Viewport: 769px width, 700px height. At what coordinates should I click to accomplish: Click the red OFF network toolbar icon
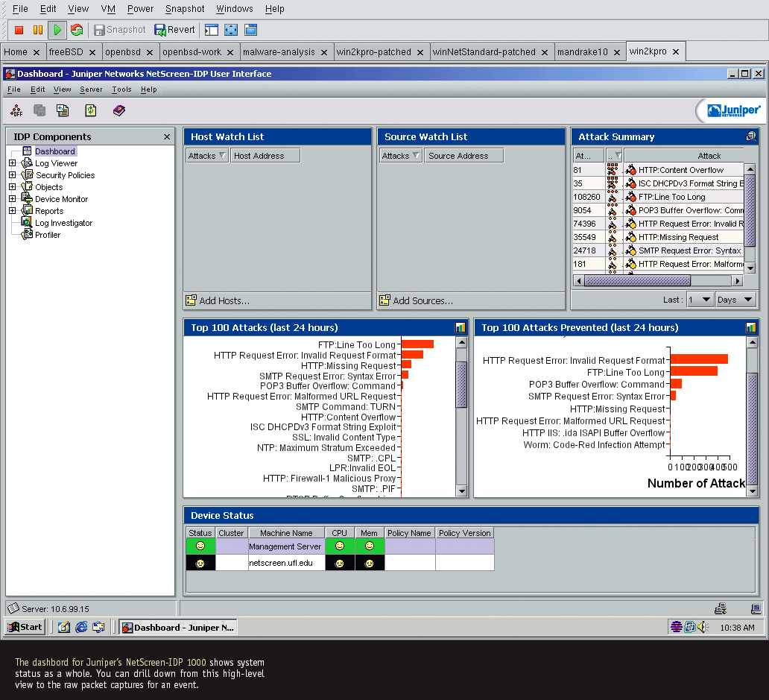(16, 110)
